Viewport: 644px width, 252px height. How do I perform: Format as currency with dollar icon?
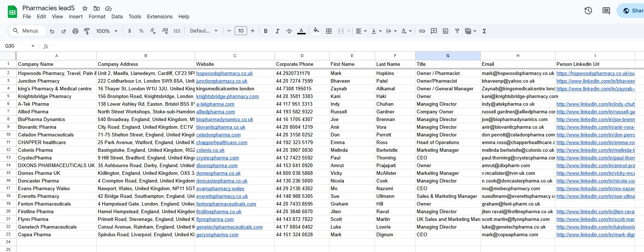click(129, 31)
